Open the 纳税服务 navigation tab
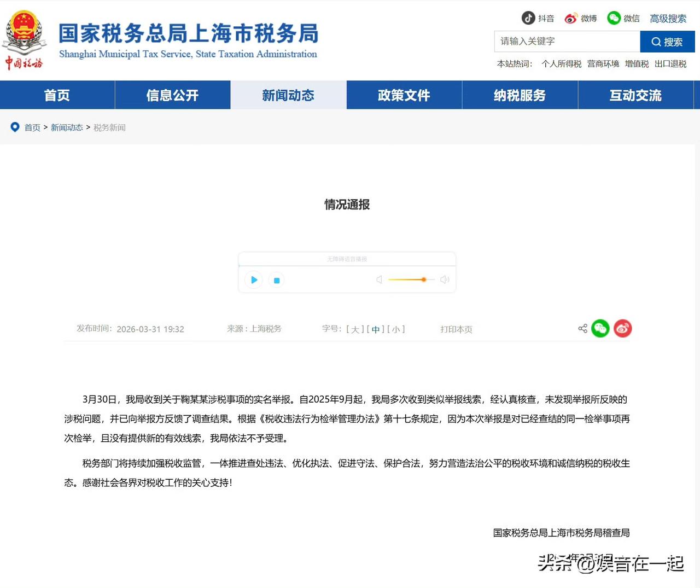The image size is (700, 588). (520, 95)
